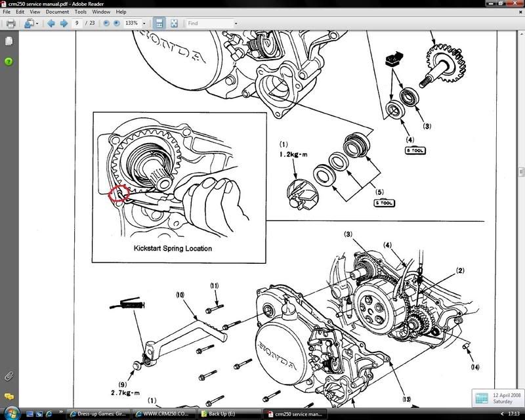Click the crm250 service manual taskbar button
This screenshot has width=525, height=420.
click(x=295, y=414)
